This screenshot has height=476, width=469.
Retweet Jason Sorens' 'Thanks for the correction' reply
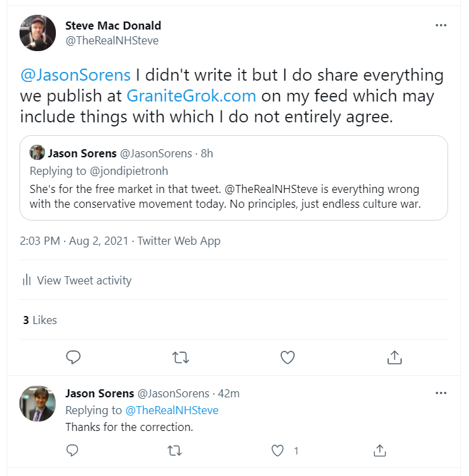[x=176, y=450]
